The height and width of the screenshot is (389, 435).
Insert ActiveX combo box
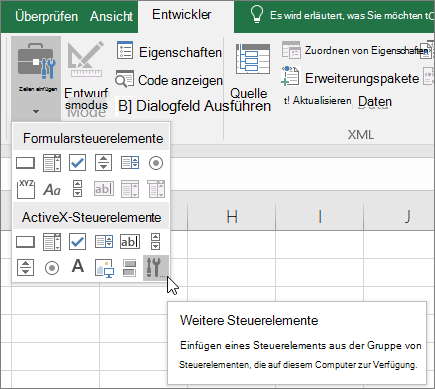pyautogui.click(x=52, y=242)
